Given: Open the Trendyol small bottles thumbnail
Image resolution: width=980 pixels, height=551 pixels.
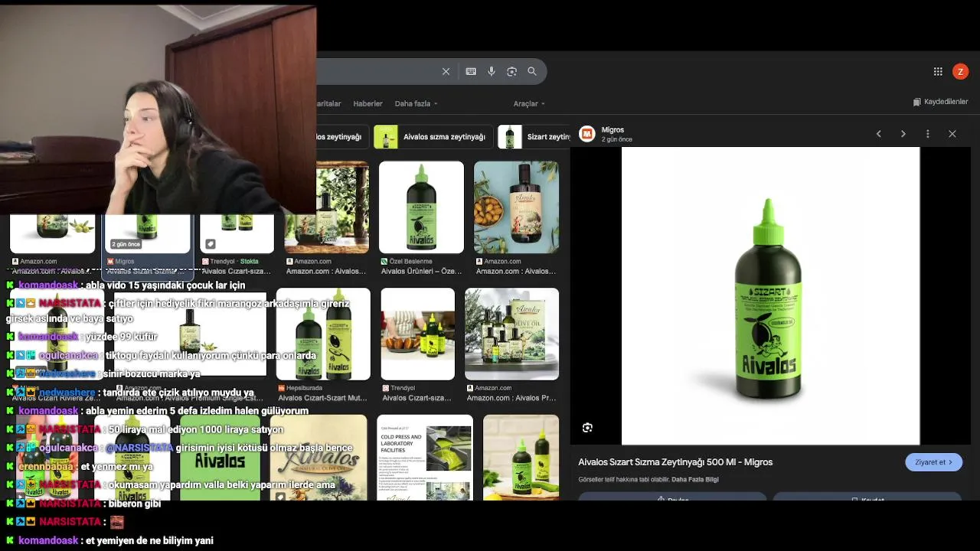Looking at the screenshot, I should [x=418, y=334].
